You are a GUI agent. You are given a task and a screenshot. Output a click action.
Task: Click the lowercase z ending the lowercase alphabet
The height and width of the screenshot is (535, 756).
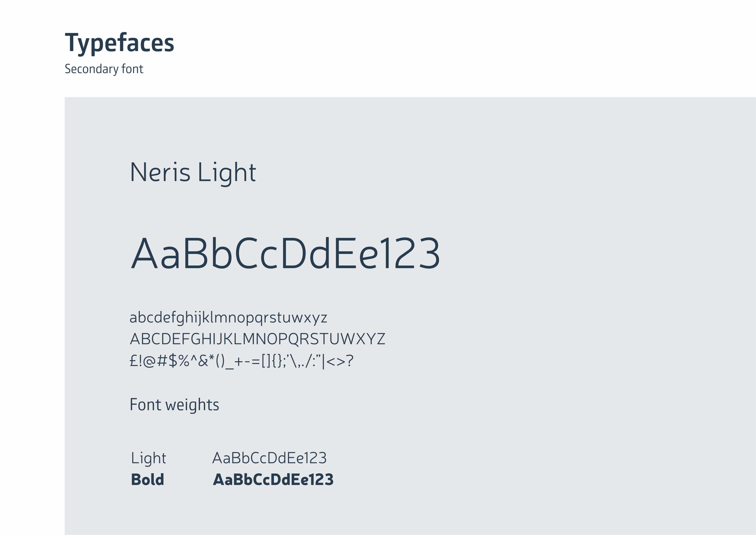tap(324, 318)
